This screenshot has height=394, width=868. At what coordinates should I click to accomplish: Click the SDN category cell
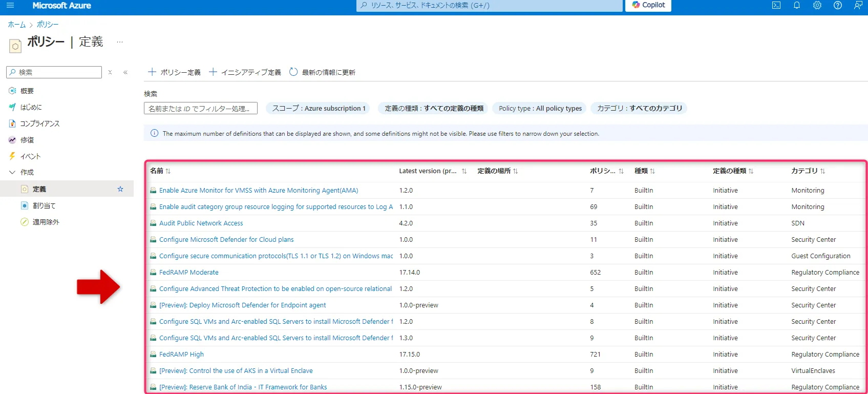(x=798, y=223)
